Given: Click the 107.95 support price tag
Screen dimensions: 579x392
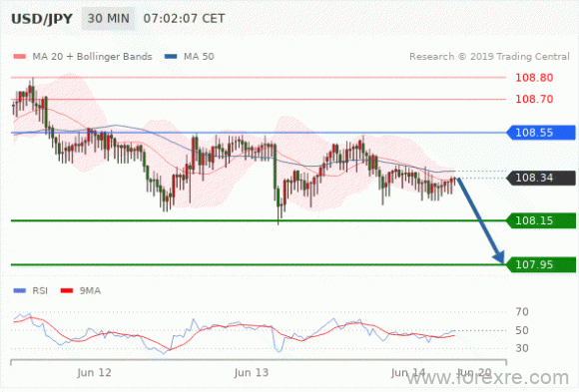Looking at the screenshot, I should point(541,264).
